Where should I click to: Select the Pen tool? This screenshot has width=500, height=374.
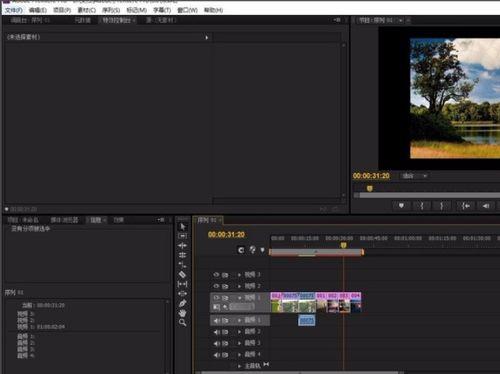point(182,303)
